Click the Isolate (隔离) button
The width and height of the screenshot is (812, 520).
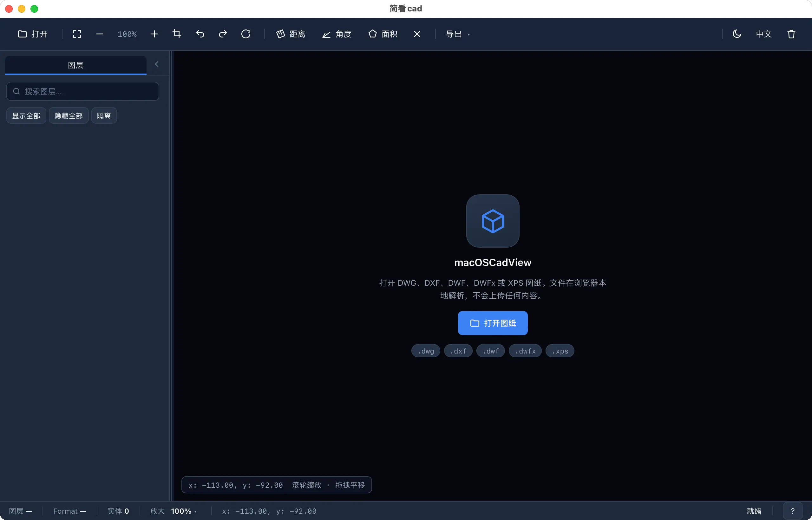pyautogui.click(x=104, y=116)
